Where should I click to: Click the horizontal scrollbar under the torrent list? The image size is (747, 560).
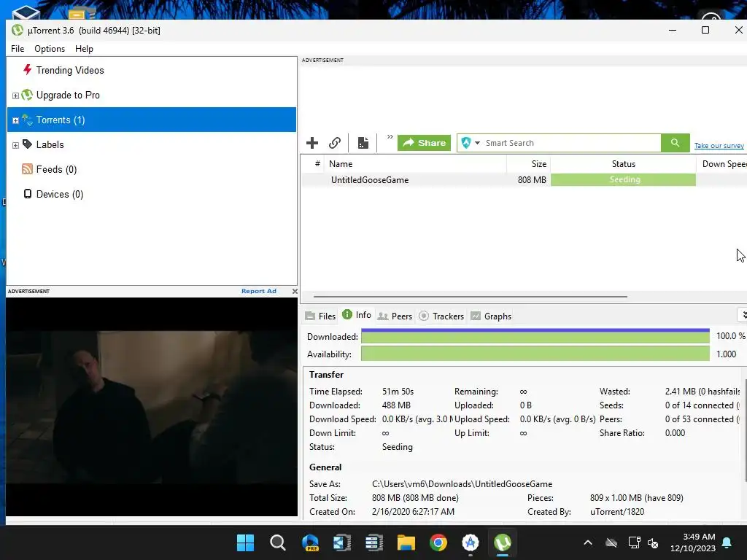click(x=471, y=296)
